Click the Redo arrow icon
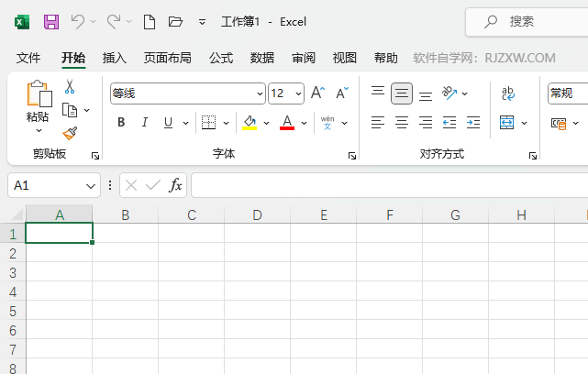The height and width of the screenshot is (374, 588). tap(114, 21)
